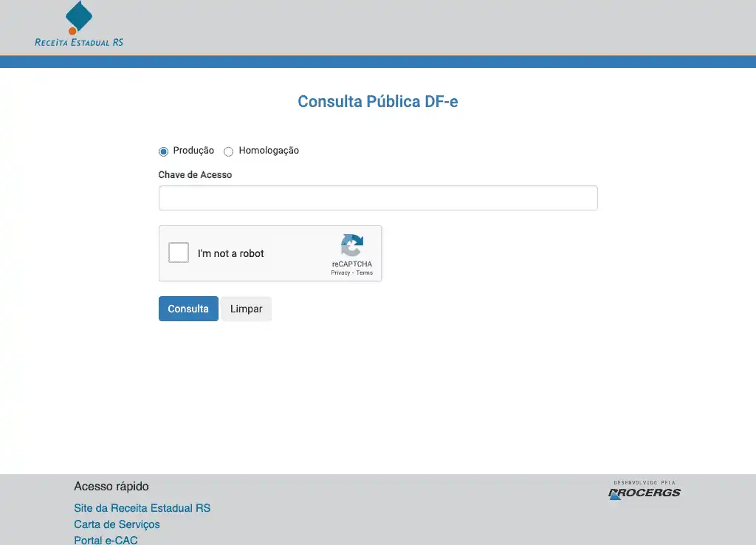Click the Consulta Pública DF-e heading

[377, 101]
